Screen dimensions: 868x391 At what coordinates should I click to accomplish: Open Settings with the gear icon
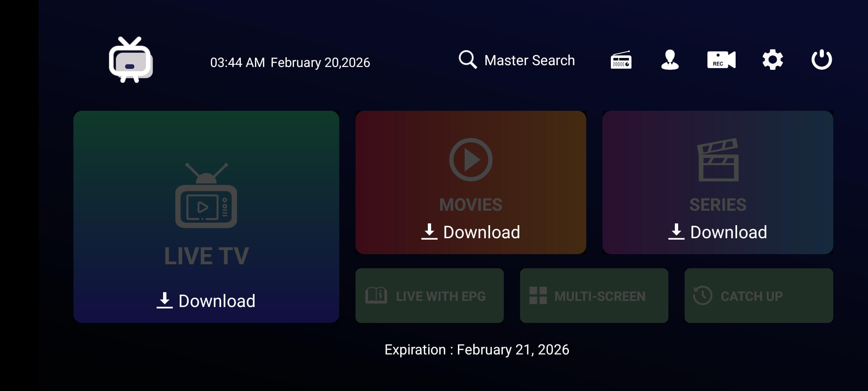tap(772, 61)
